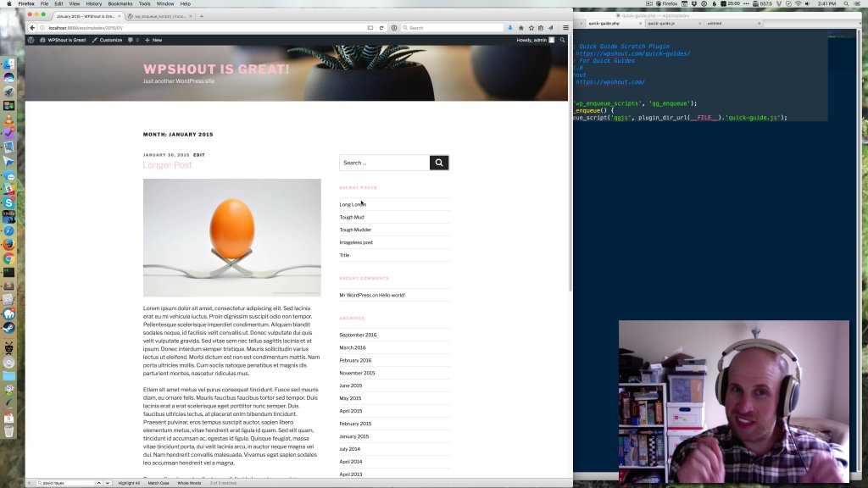This screenshot has height=488, width=868.
Task: Close the find bar
Action: pos(30,483)
